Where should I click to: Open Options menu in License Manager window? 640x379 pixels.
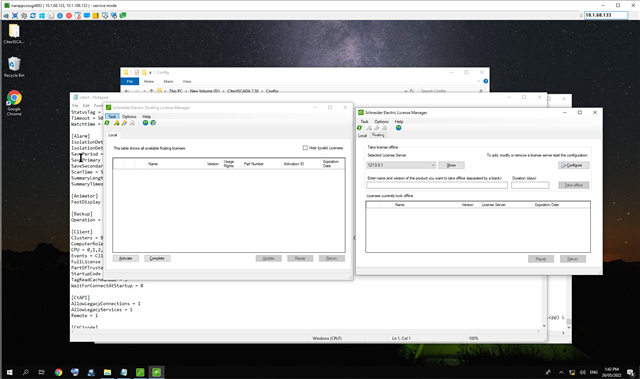point(381,122)
